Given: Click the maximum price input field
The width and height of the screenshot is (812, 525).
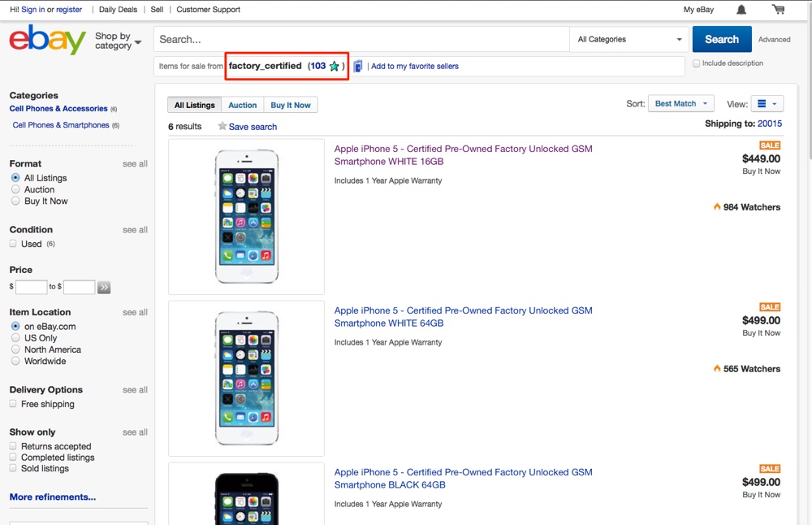Looking at the screenshot, I should click(x=80, y=287).
